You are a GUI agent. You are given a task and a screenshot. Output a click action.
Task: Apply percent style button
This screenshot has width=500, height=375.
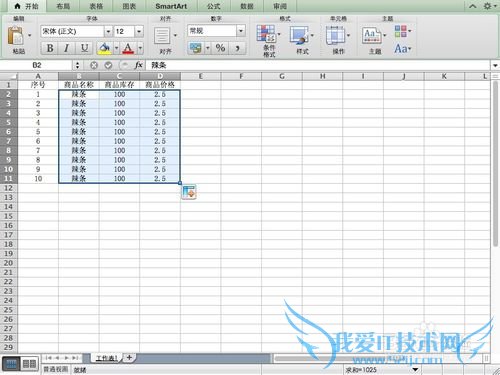220,48
